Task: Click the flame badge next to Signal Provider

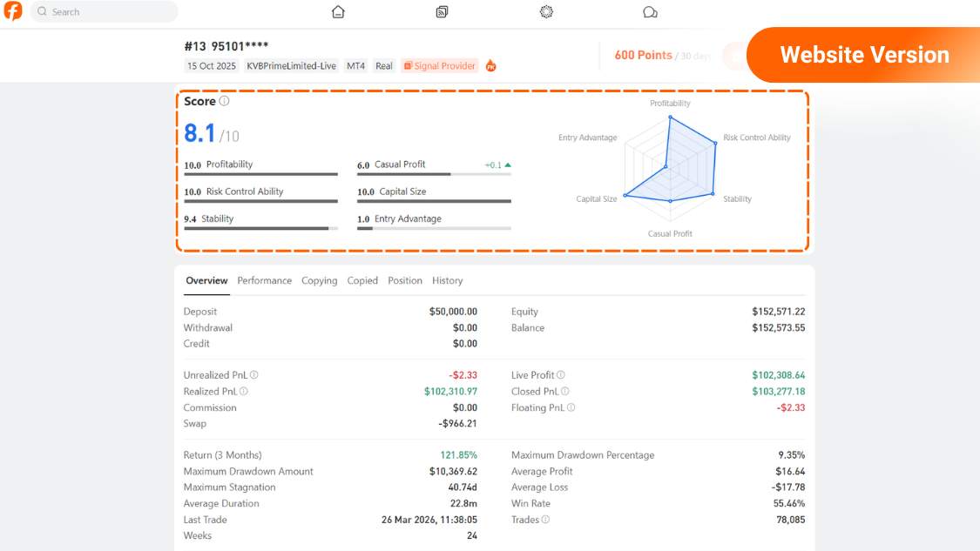Action: [x=490, y=65]
